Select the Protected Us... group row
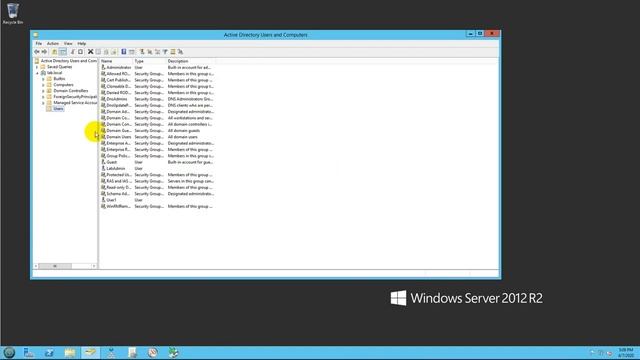The image size is (640, 360). [157, 175]
